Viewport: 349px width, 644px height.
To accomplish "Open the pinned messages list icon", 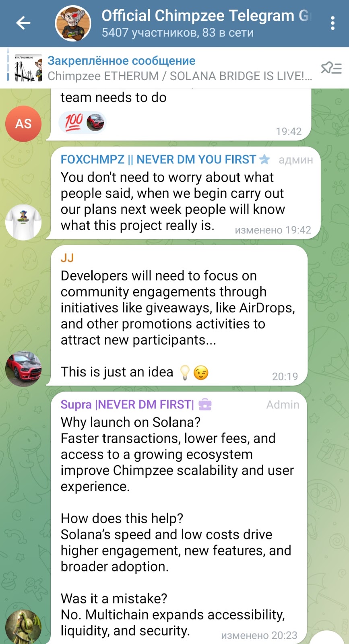I will click(331, 68).
